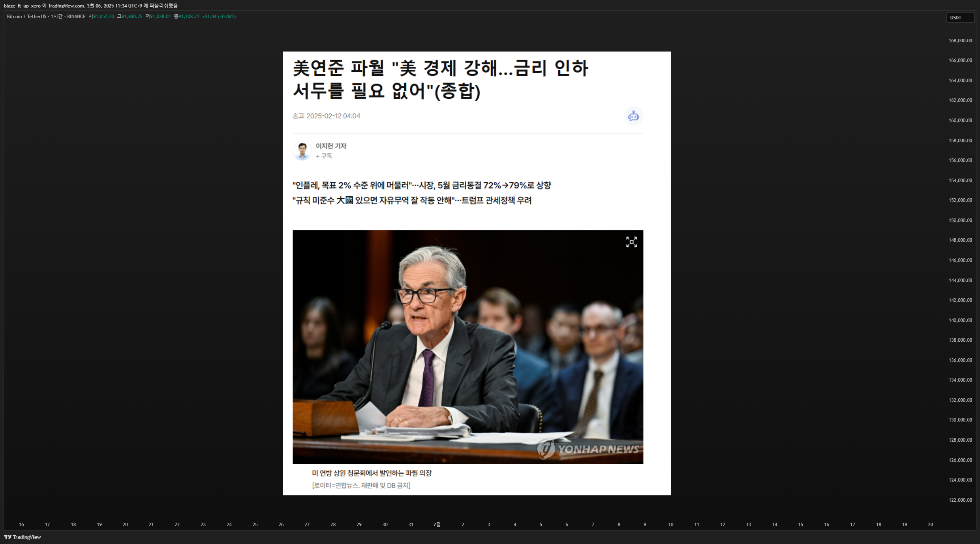Click the publisher line blaze_it_up_xero
The width and height of the screenshot is (980, 544).
[91, 6]
